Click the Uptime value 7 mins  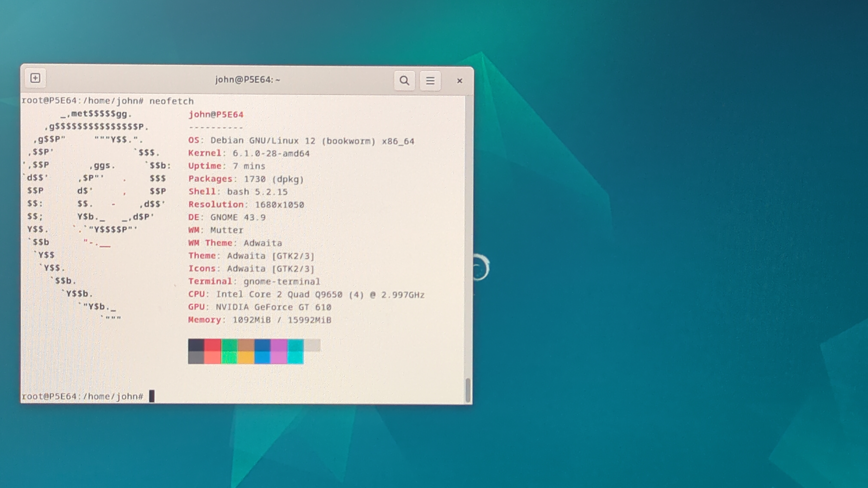point(249,166)
